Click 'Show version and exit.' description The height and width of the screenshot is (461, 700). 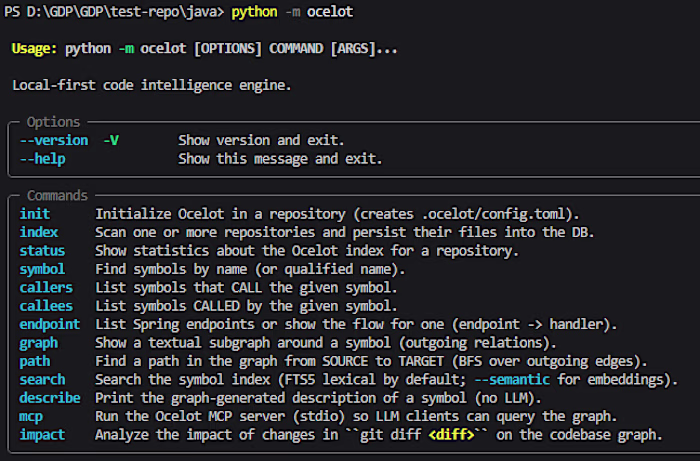(x=261, y=140)
